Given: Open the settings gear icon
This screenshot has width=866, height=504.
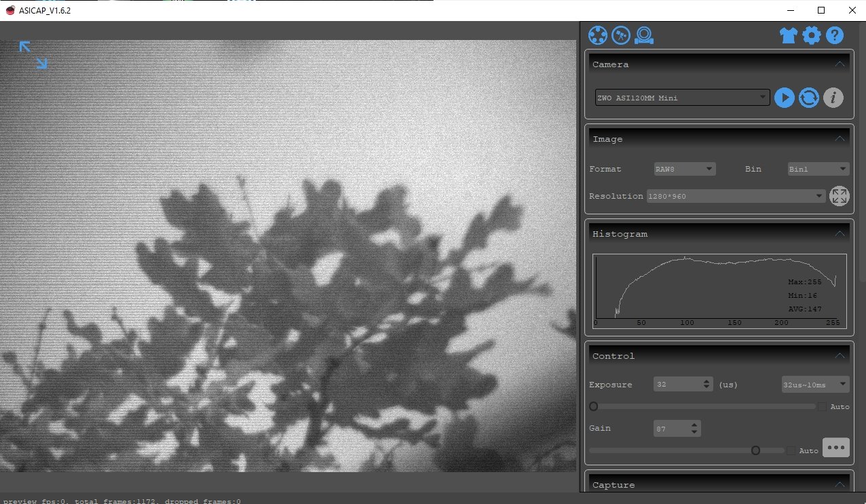Looking at the screenshot, I should (x=812, y=35).
